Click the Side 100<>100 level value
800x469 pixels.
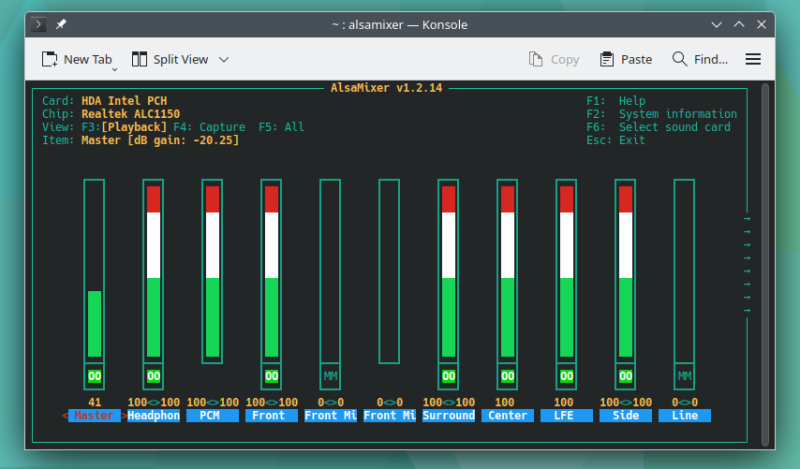[x=626, y=402]
